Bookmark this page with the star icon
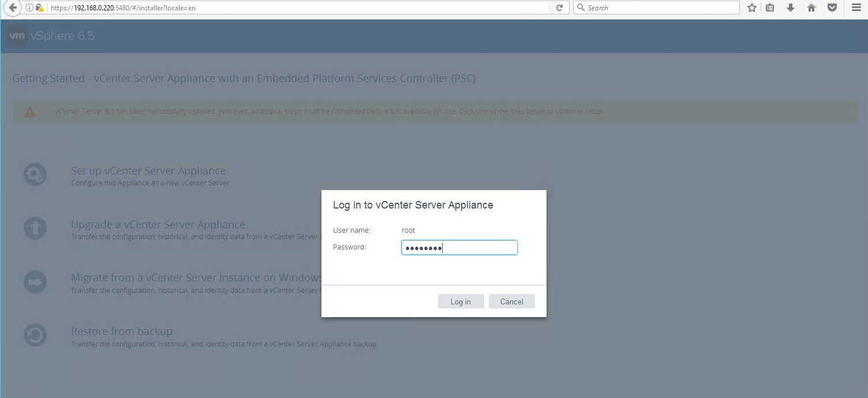868x398 pixels. click(x=751, y=8)
